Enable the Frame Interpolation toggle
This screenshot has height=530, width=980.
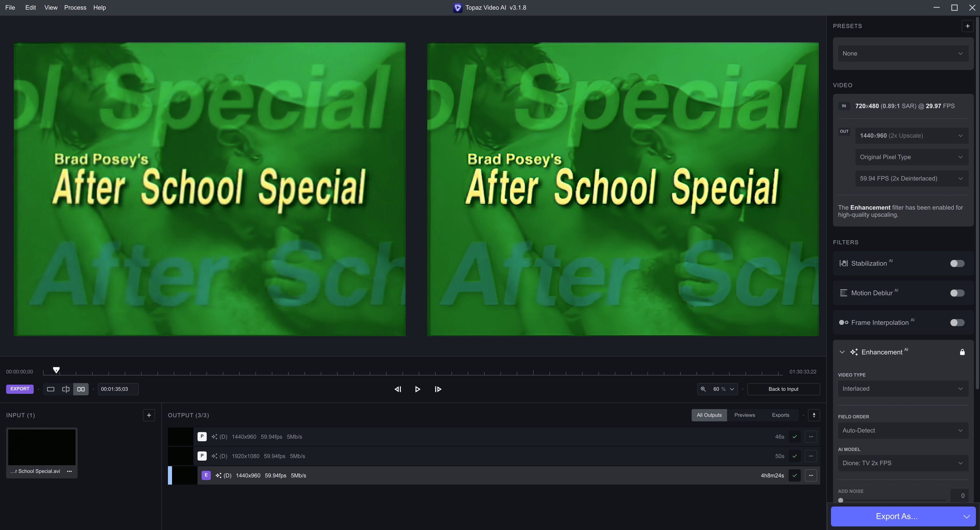[x=957, y=322]
